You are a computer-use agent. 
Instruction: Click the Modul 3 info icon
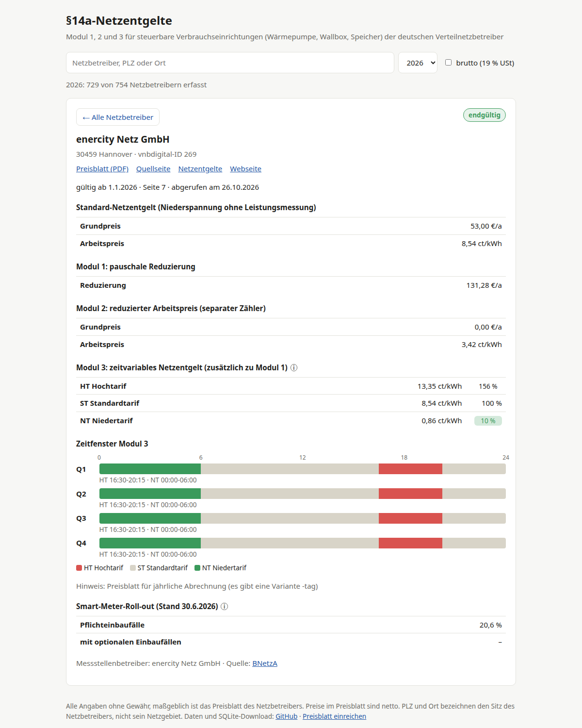294,368
